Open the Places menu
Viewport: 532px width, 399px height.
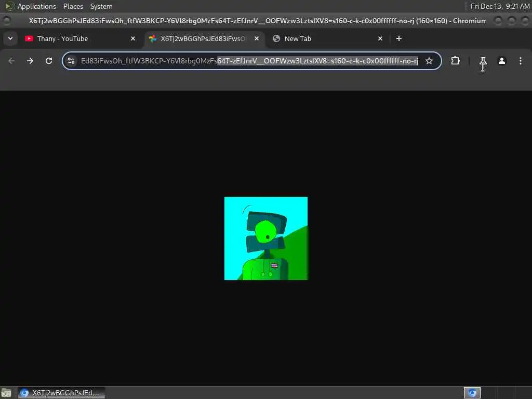coord(73,6)
